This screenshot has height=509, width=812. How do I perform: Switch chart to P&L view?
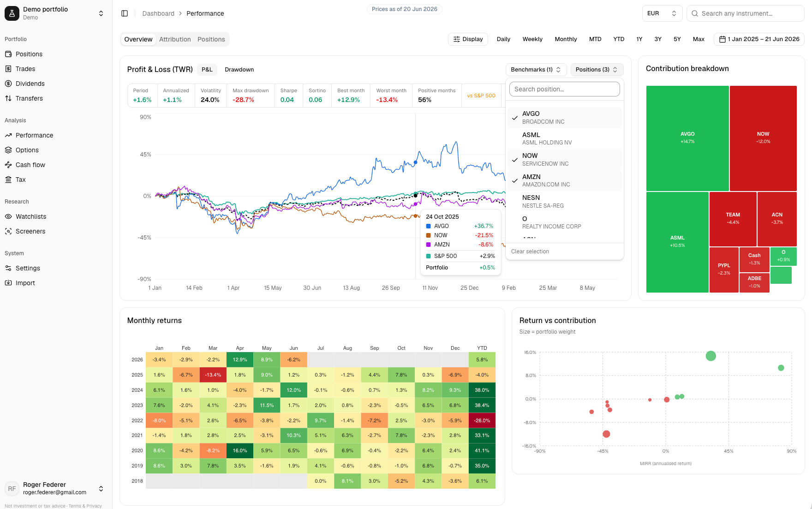click(207, 70)
